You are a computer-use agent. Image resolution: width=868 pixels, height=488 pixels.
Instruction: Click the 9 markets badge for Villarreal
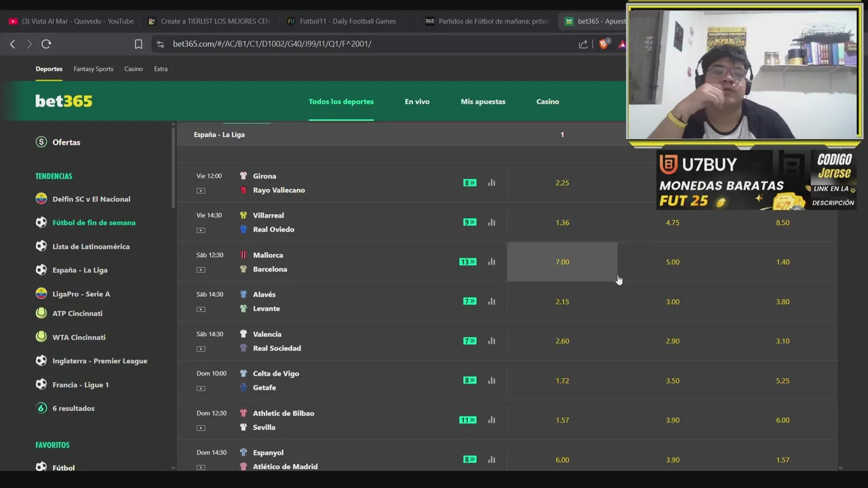coord(469,222)
